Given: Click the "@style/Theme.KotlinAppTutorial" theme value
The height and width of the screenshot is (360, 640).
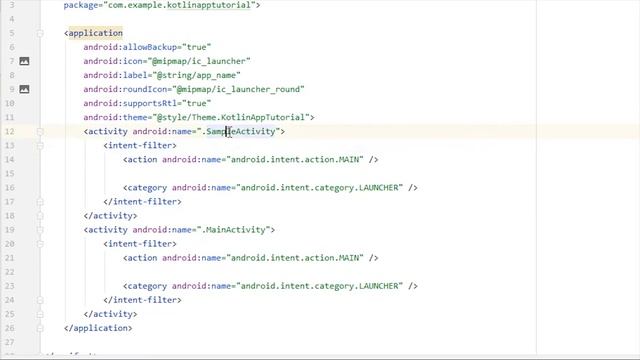Looking at the screenshot, I should [x=231, y=118].
